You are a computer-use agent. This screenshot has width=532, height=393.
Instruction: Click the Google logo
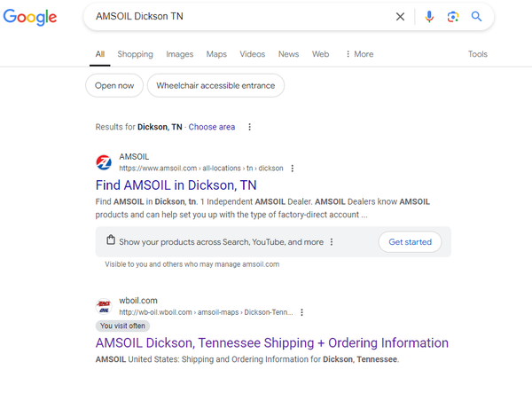click(30, 18)
